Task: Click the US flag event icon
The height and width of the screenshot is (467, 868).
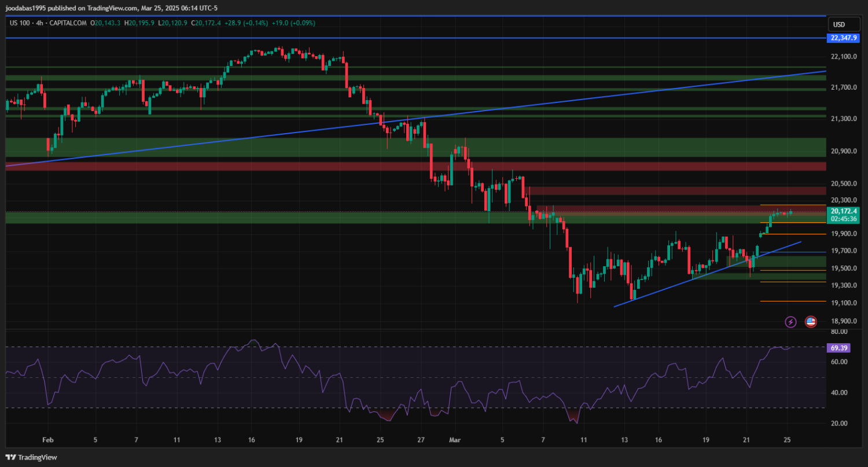Action: tap(811, 322)
